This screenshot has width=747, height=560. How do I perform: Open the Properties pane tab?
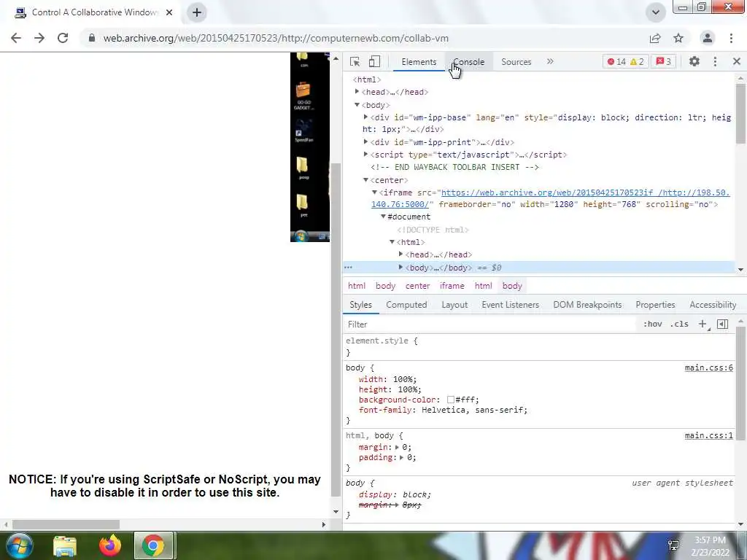655,305
